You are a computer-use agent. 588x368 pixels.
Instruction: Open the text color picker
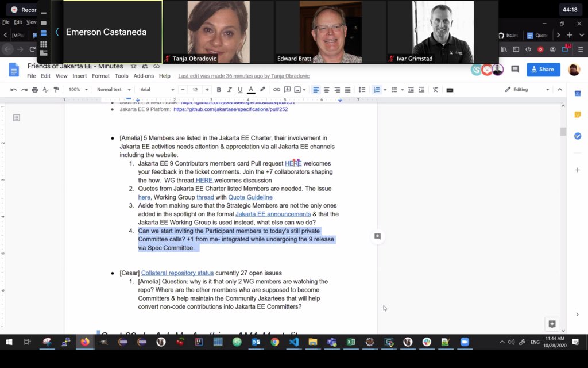coord(251,90)
